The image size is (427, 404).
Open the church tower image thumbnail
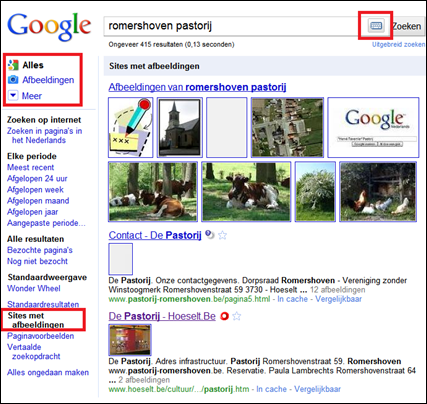pyautogui.click(x=180, y=127)
